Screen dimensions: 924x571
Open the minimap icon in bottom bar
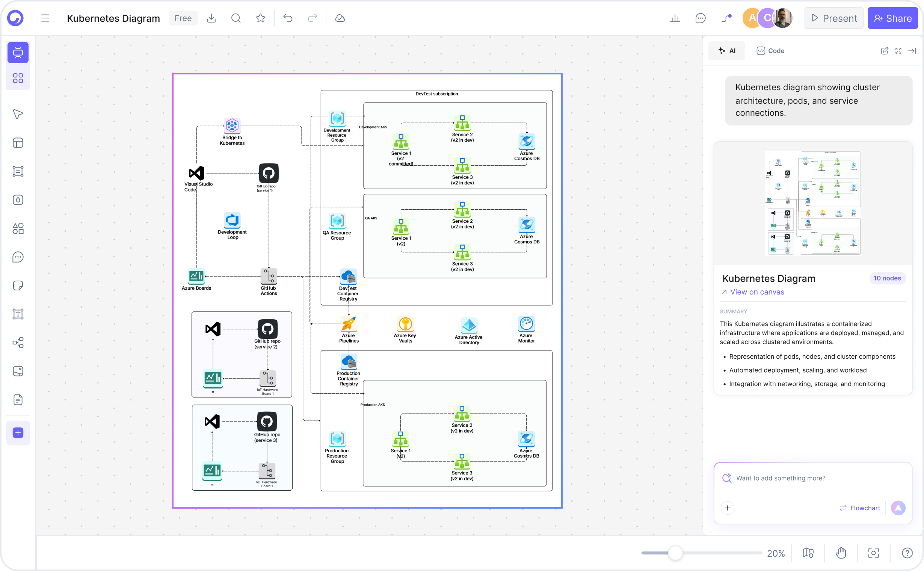[808, 553]
